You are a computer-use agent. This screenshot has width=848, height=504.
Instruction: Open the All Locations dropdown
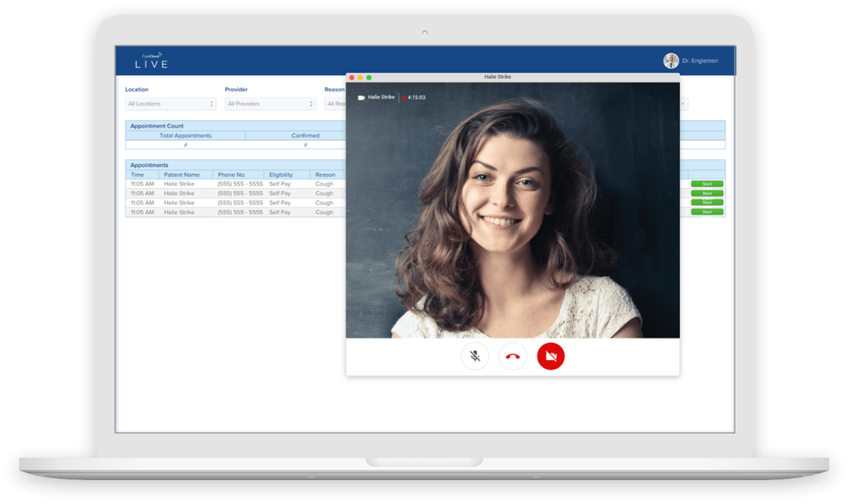coord(171,104)
